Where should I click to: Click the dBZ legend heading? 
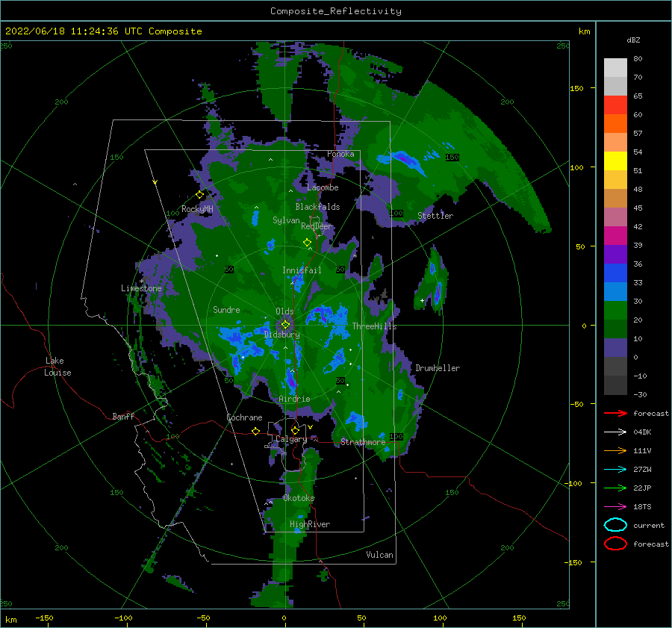633,40
